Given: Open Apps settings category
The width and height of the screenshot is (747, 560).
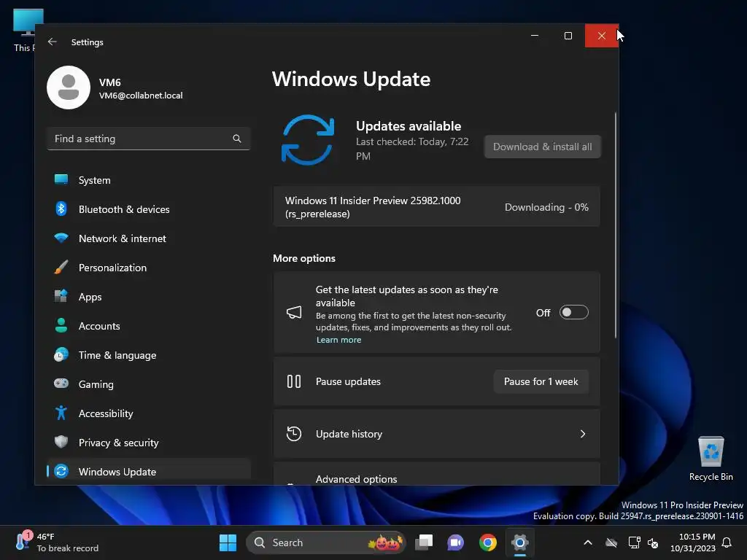Looking at the screenshot, I should coord(149,297).
